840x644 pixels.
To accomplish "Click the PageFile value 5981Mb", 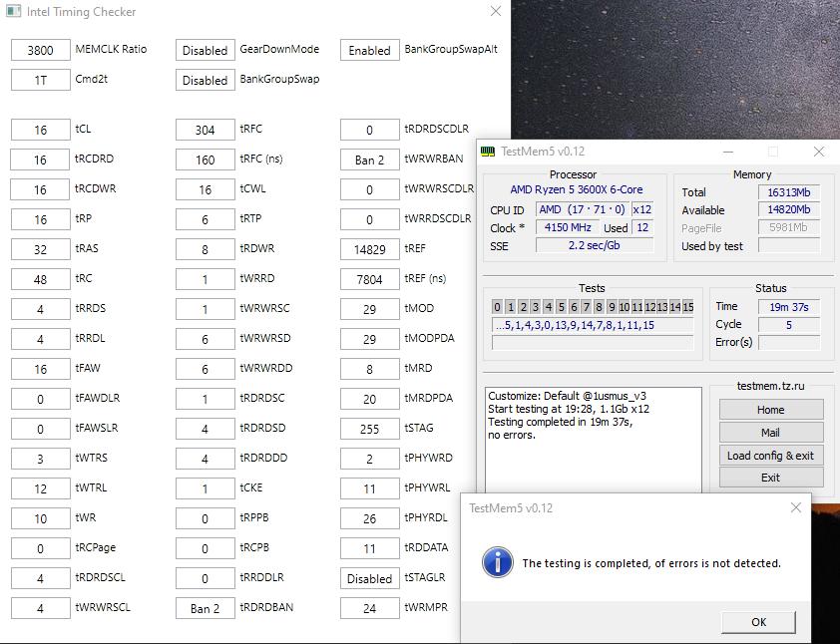I will coord(789,227).
